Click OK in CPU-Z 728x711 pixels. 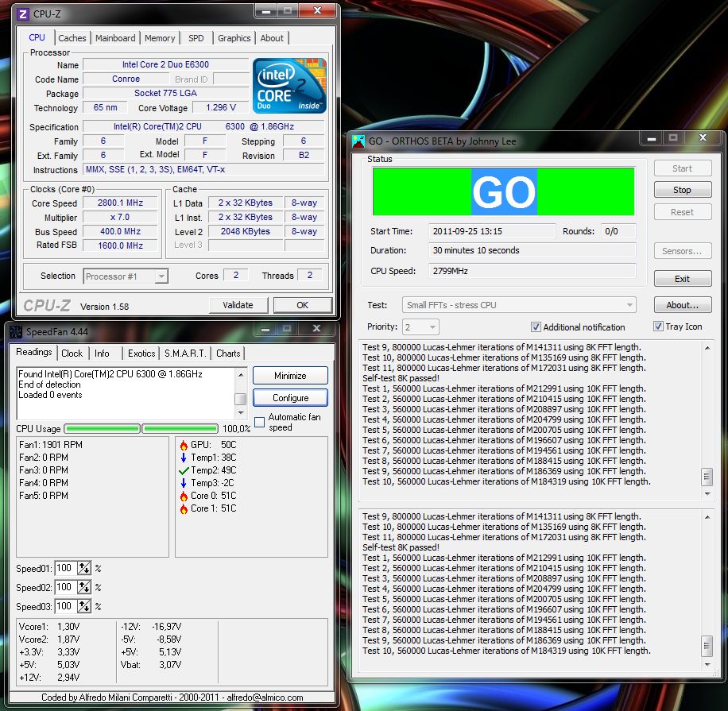tap(302, 305)
